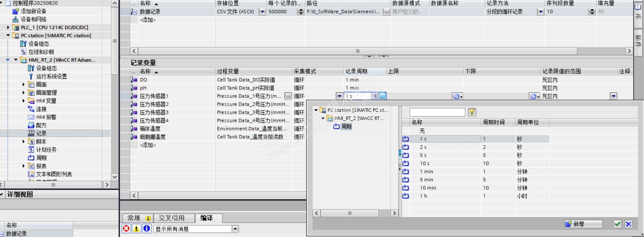Click the 箱体温度 log tag icon
The height and width of the screenshot is (237, 644).
pyautogui.click(x=134, y=129)
